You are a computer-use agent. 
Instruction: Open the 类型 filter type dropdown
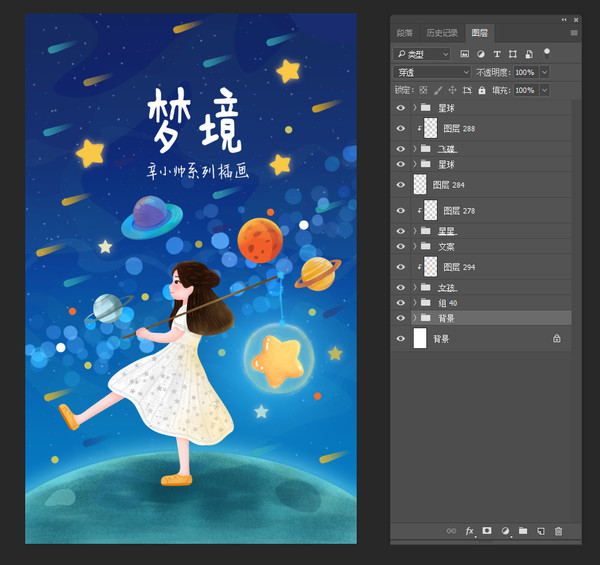click(422, 54)
